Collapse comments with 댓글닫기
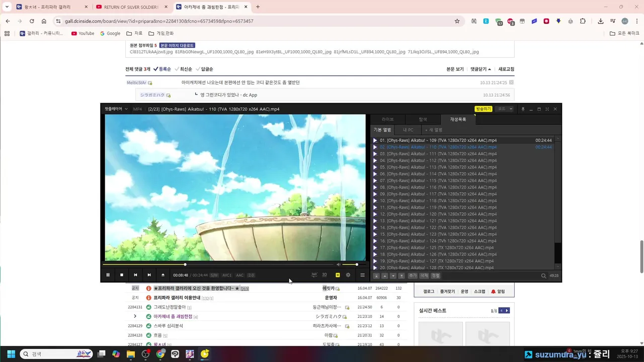 click(x=480, y=69)
